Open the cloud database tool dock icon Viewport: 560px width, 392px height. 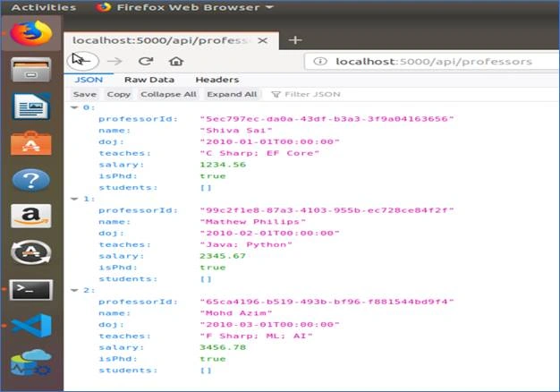31,362
